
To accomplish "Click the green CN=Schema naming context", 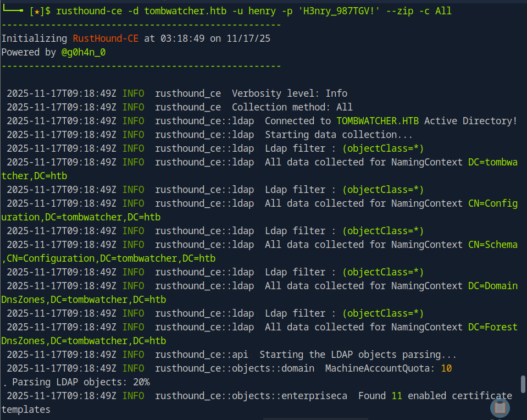I will [x=492, y=245].
